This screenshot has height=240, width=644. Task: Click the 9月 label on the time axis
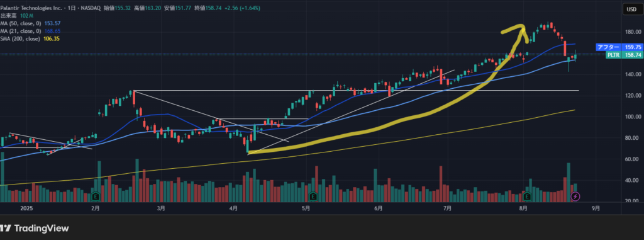(x=596, y=209)
